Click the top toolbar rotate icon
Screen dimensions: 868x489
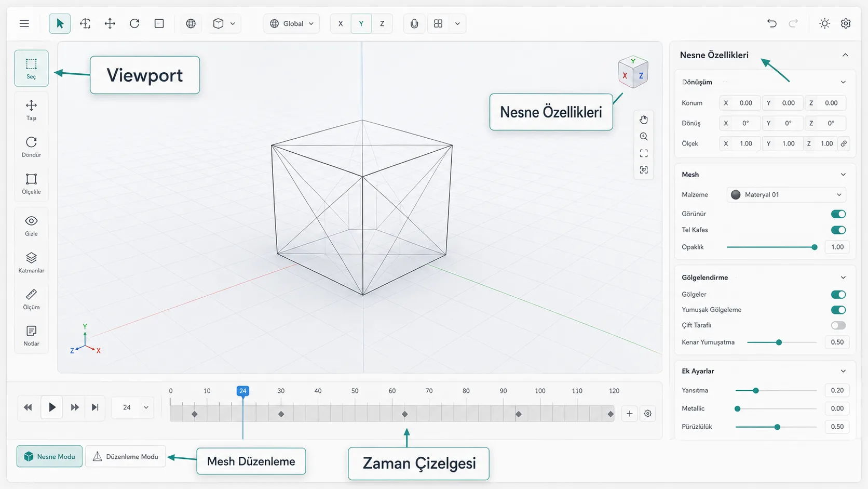[x=134, y=23]
